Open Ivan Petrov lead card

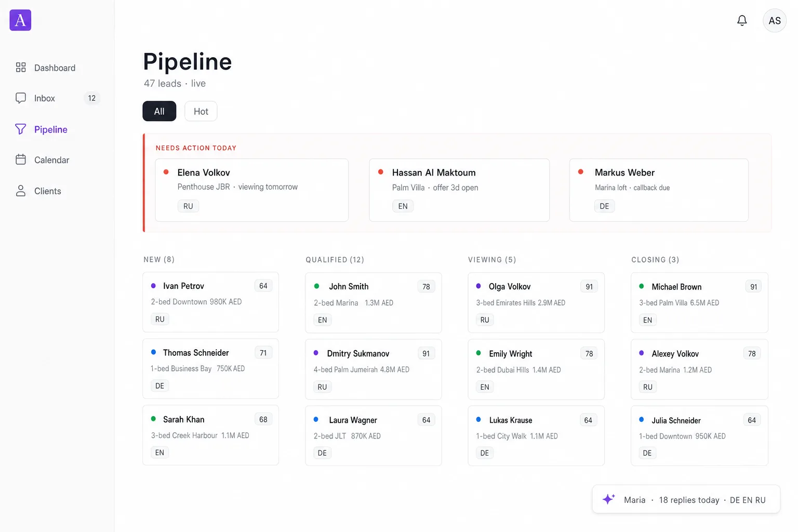point(211,302)
